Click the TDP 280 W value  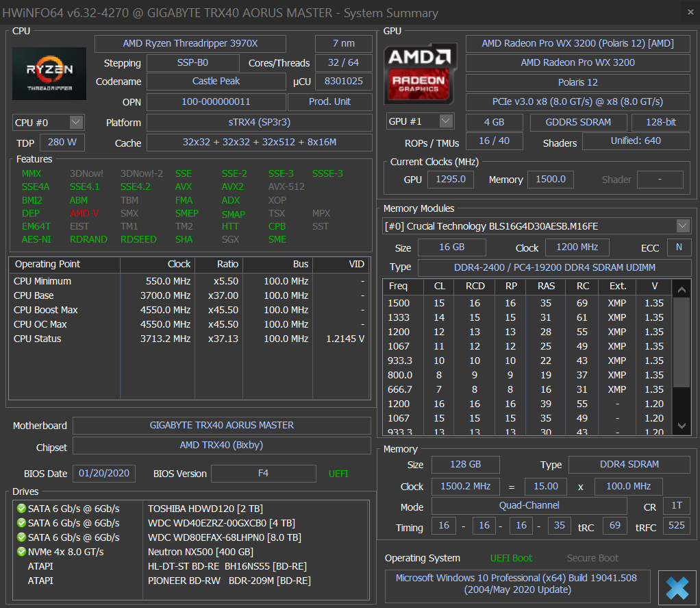tap(62, 142)
